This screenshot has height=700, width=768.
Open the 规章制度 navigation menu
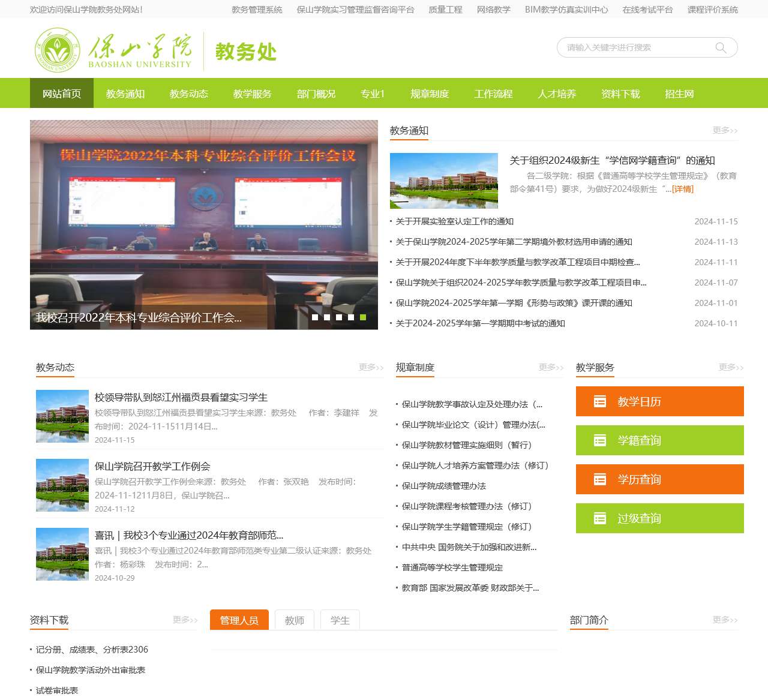(x=430, y=94)
